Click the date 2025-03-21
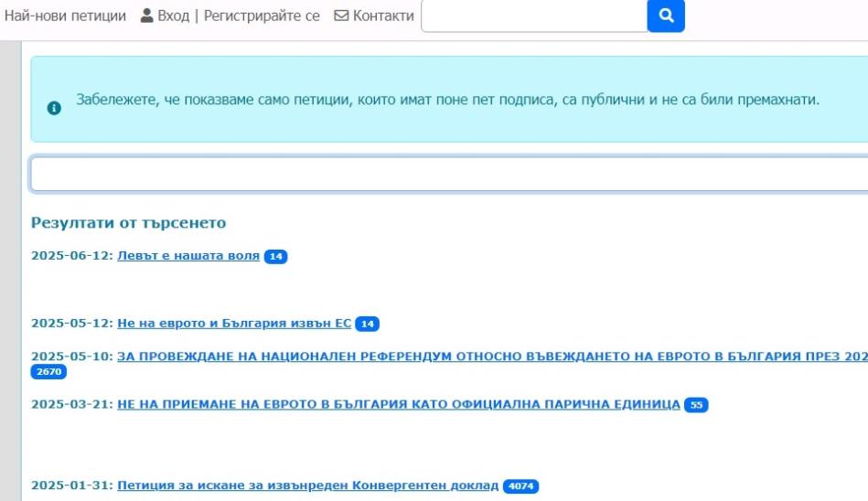The width and height of the screenshot is (868, 501). [x=72, y=405]
